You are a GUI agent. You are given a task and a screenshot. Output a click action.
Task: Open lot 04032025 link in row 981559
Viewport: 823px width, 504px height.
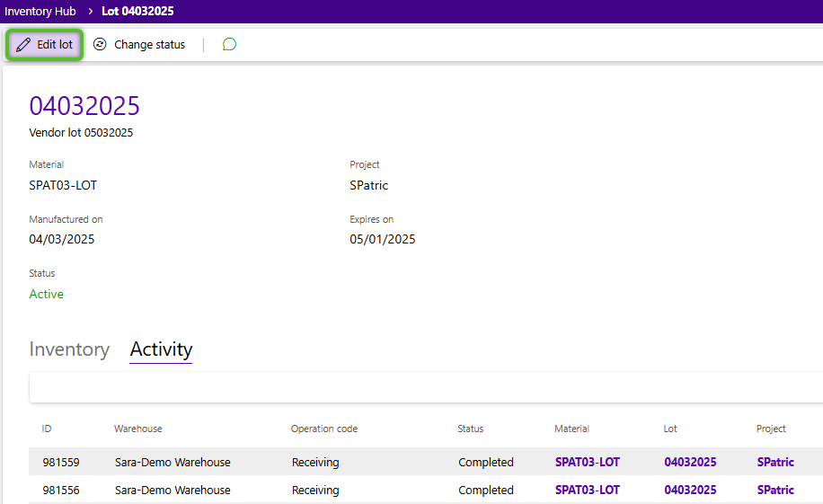click(x=690, y=463)
